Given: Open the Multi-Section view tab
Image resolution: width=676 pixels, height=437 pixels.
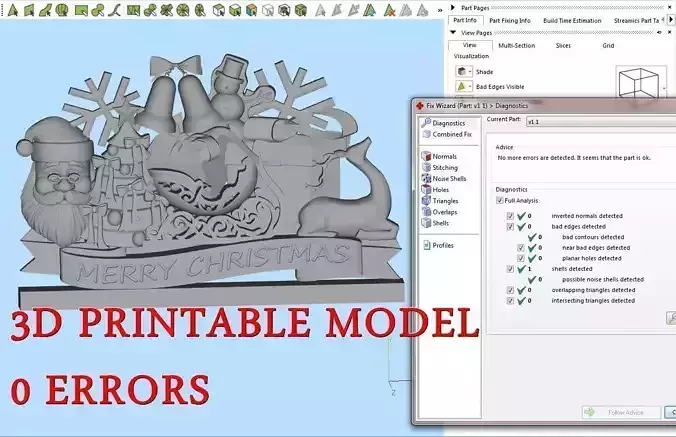Looking at the screenshot, I should click(x=516, y=45).
